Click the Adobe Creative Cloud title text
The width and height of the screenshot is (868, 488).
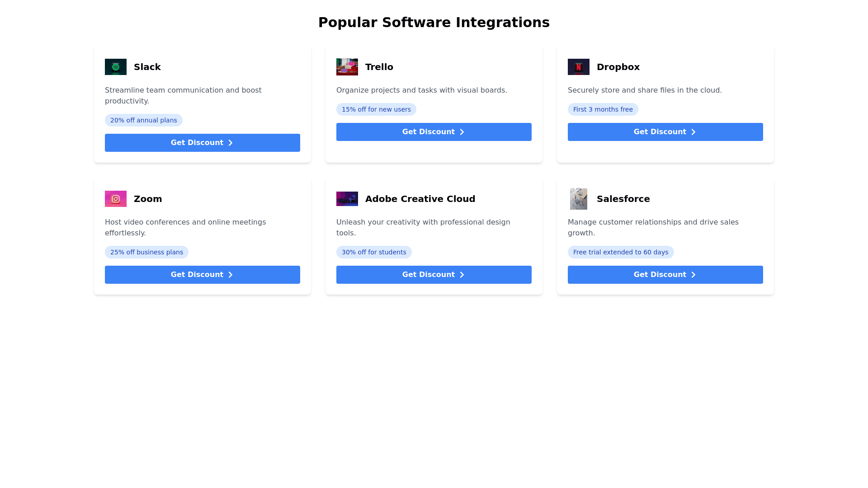420,199
